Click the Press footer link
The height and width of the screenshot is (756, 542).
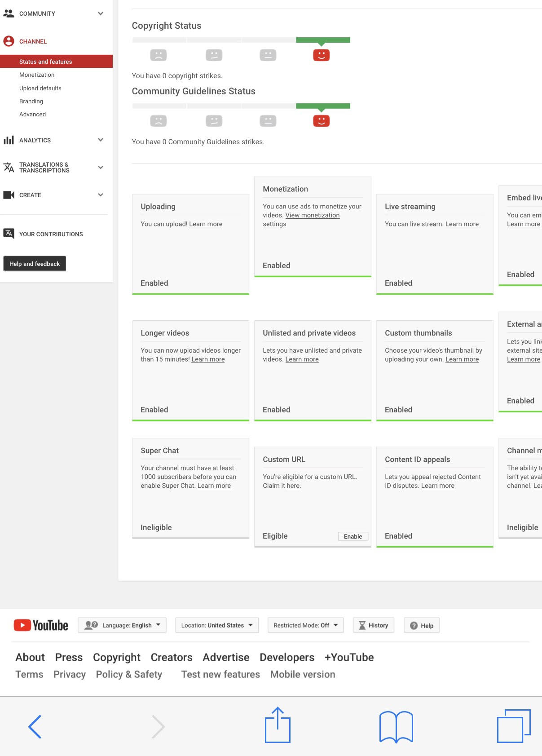click(69, 657)
